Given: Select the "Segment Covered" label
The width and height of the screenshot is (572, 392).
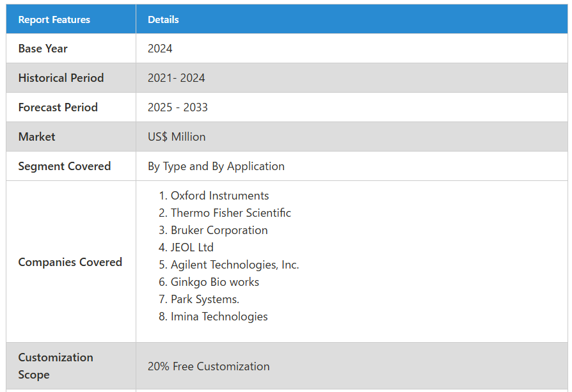Looking at the screenshot, I should point(64,166).
